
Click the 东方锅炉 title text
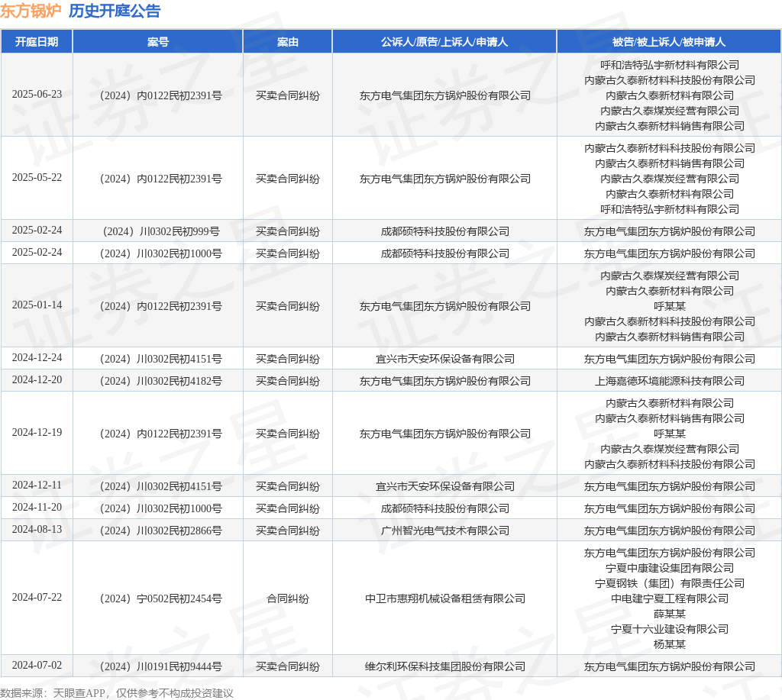31,11
